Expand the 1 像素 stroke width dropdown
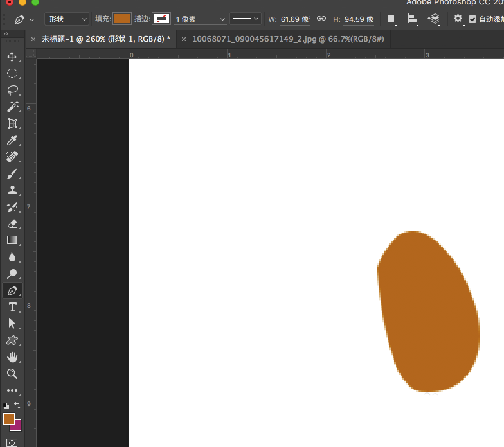 click(x=199, y=19)
